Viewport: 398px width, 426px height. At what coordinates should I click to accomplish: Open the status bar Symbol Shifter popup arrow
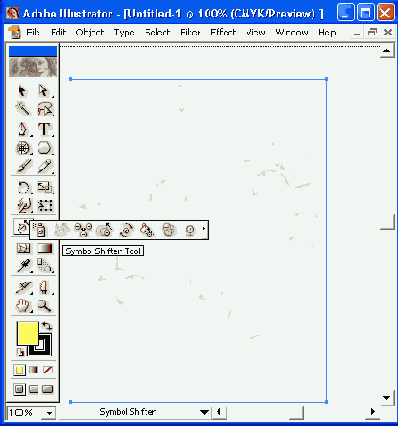pos(204,412)
